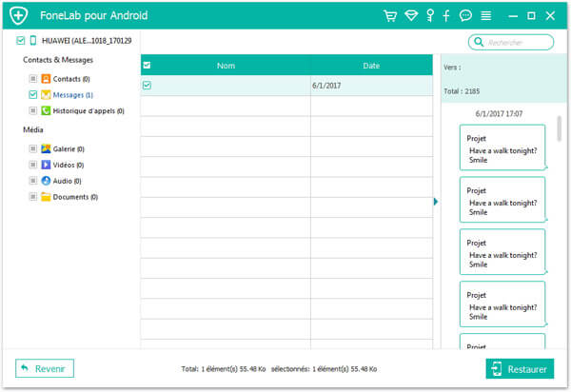
Task: Open Documents (0) category
Action: tap(75, 197)
